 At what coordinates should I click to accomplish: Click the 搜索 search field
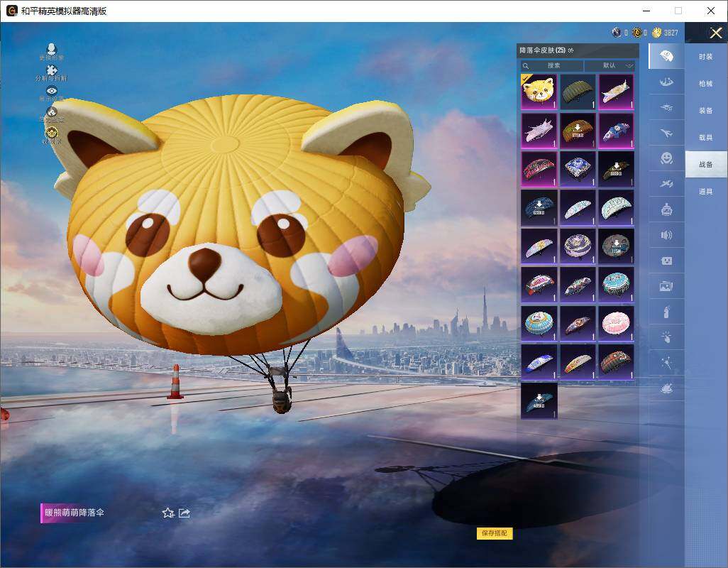pos(551,65)
